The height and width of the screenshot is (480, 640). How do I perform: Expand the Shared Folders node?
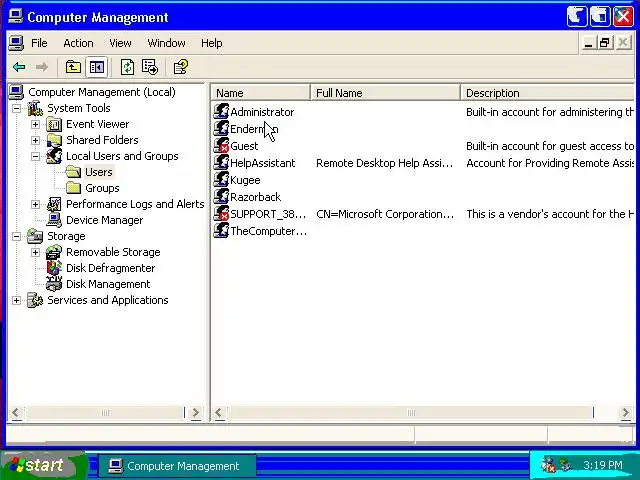pos(36,140)
